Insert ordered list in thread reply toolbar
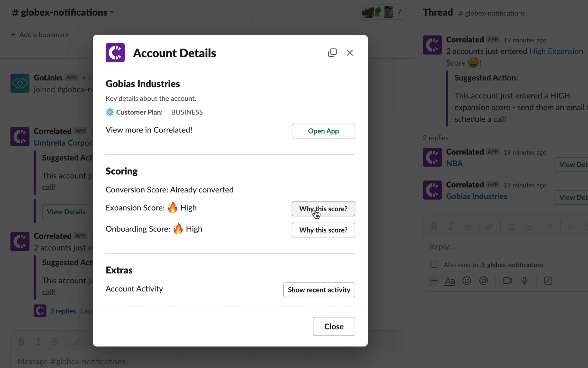Screen dimensions: 588x368 click(x=511, y=227)
